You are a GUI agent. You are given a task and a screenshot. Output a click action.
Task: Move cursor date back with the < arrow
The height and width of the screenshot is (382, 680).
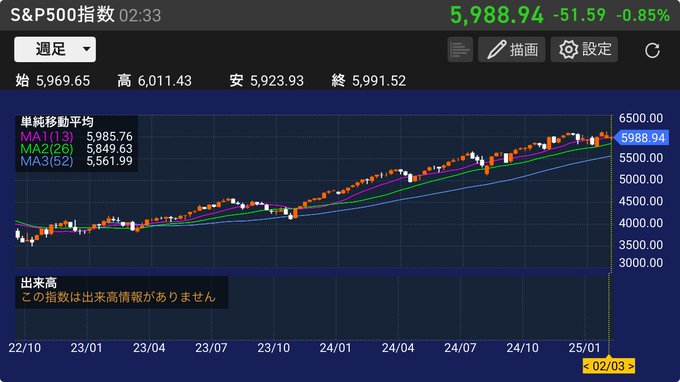[586, 366]
